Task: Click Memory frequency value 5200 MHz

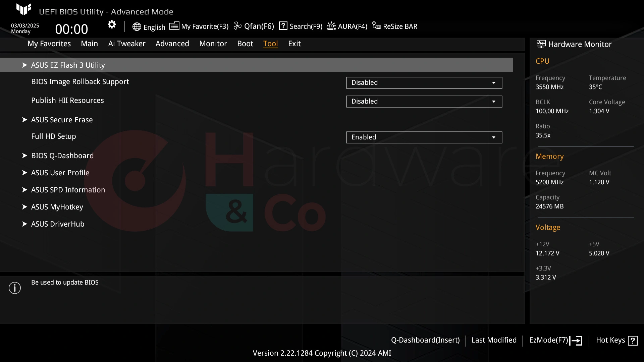Action: [x=549, y=182]
